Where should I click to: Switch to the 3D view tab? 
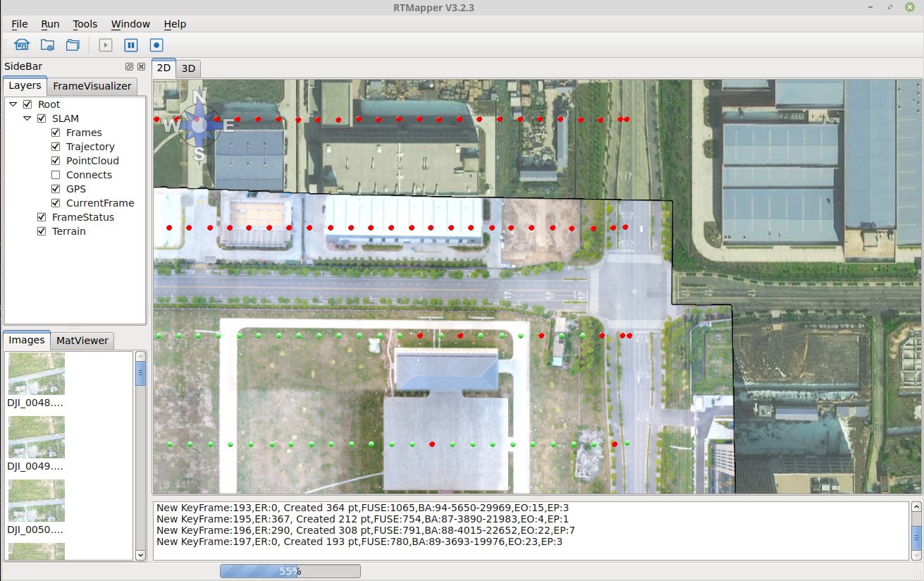coord(188,68)
